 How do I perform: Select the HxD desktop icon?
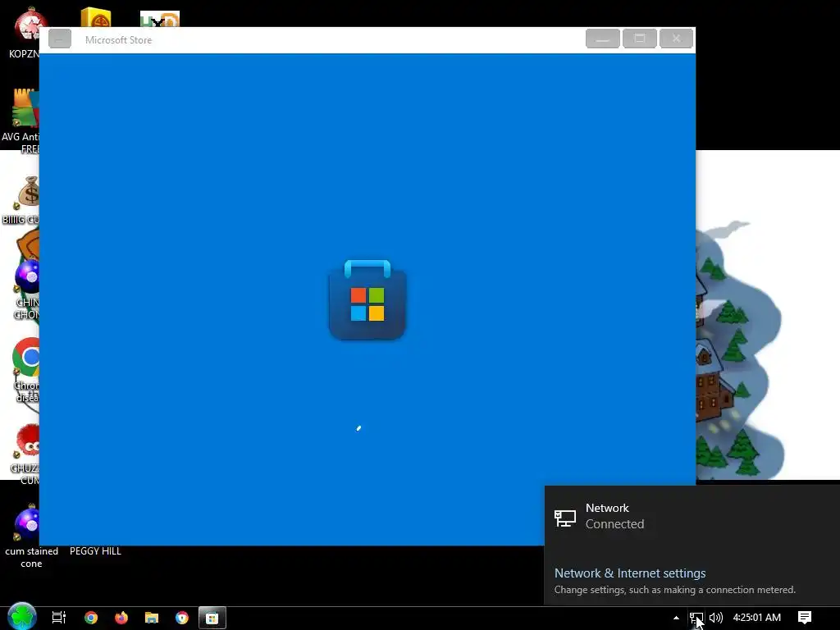[x=160, y=20]
